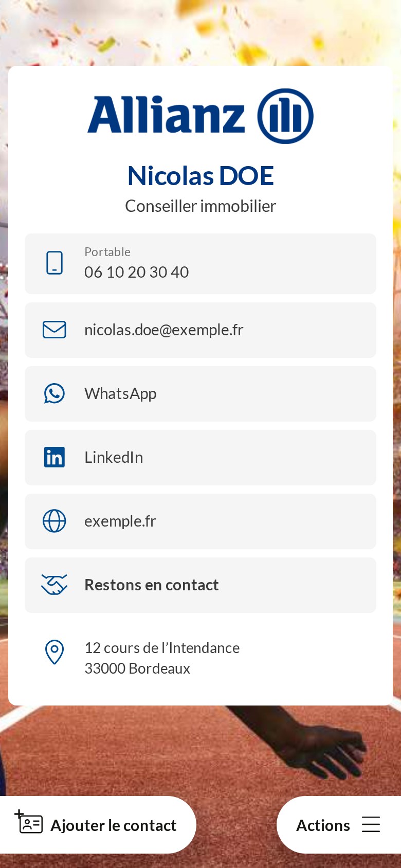Open address 12 cours de l'Intendance
Screen dimensions: 401x868
(x=162, y=658)
